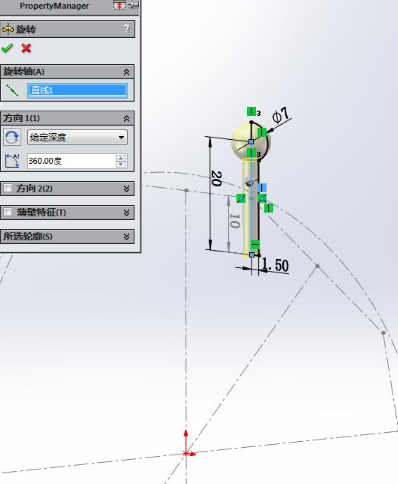
Task: Open the 给定深度 revolve type dropdown
Action: pyautogui.click(x=77, y=137)
